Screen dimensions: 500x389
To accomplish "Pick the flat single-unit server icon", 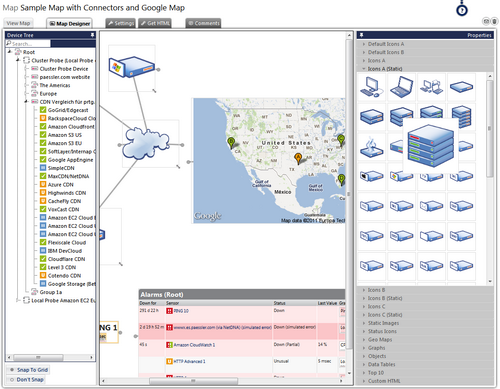I will click(x=461, y=87).
